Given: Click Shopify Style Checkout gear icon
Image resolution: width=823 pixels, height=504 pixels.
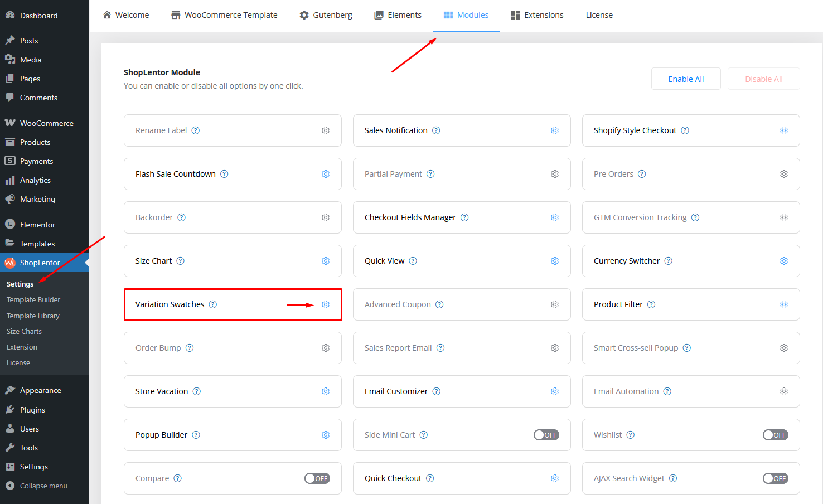Looking at the screenshot, I should [784, 130].
